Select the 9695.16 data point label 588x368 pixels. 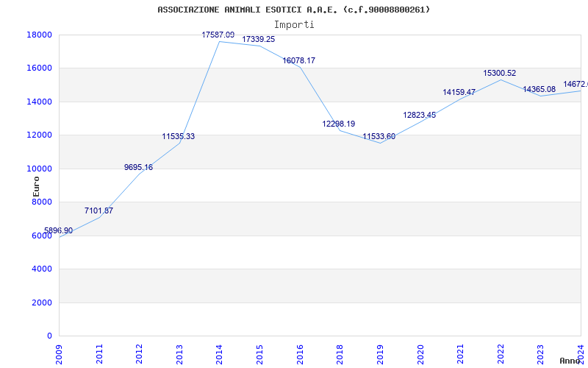tap(139, 167)
